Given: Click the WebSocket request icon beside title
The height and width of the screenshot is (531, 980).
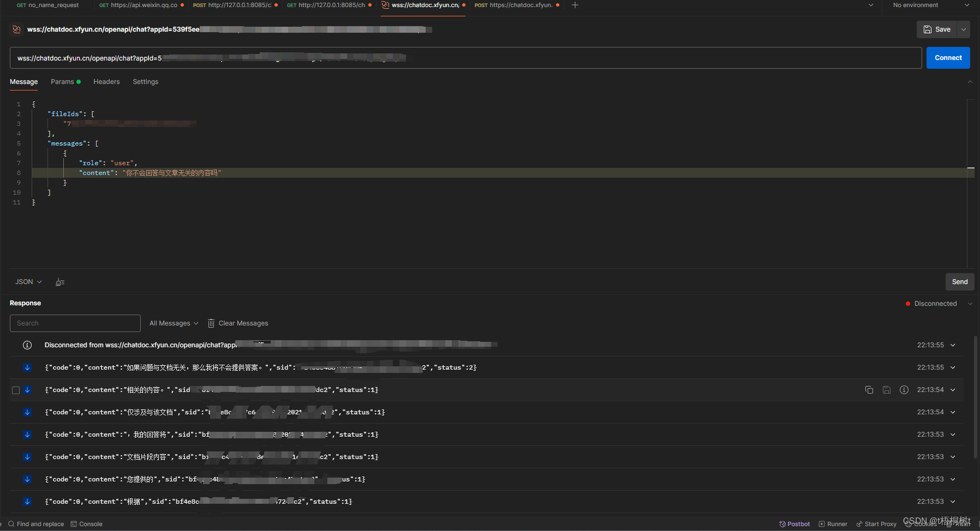Looking at the screenshot, I should coord(16,29).
